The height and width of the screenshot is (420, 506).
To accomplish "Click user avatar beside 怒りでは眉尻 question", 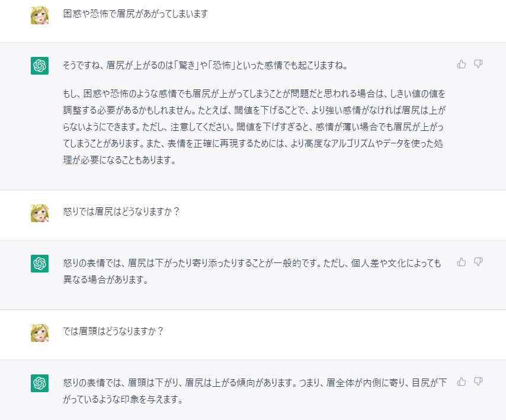I will point(40,213).
